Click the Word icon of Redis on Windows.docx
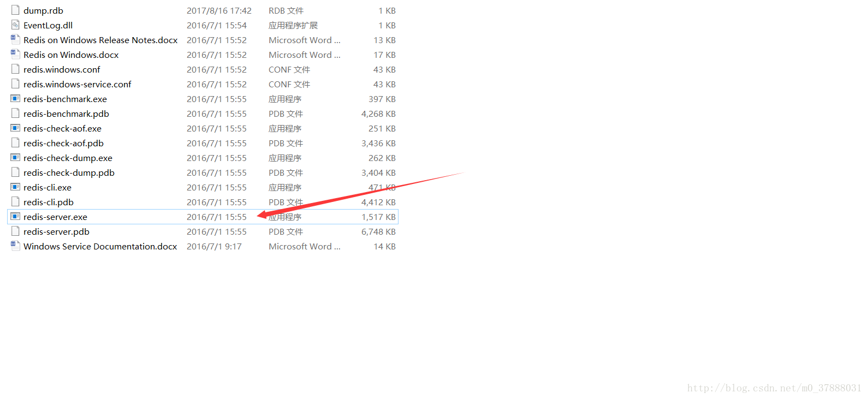Image resolution: width=868 pixels, height=399 pixels. pyautogui.click(x=15, y=55)
